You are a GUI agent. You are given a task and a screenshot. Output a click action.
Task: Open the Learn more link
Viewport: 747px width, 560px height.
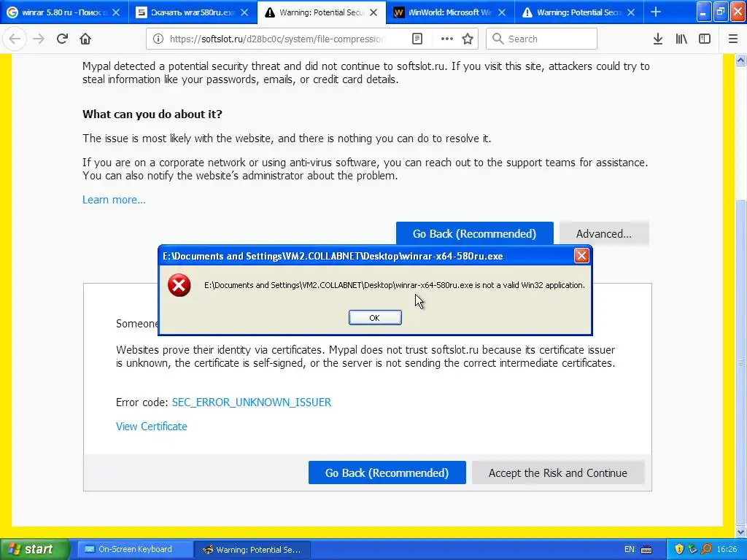[x=114, y=200]
